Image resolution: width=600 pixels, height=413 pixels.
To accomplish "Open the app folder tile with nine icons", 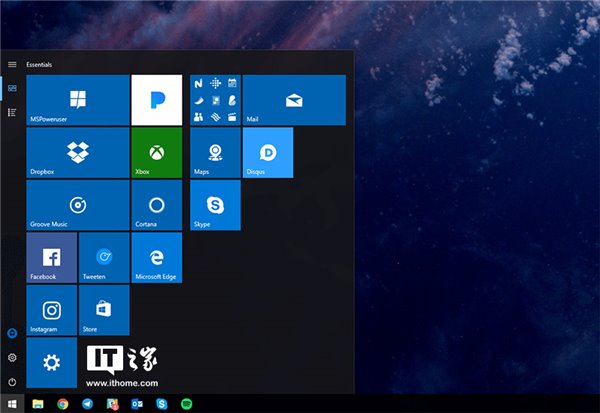I will (215, 100).
